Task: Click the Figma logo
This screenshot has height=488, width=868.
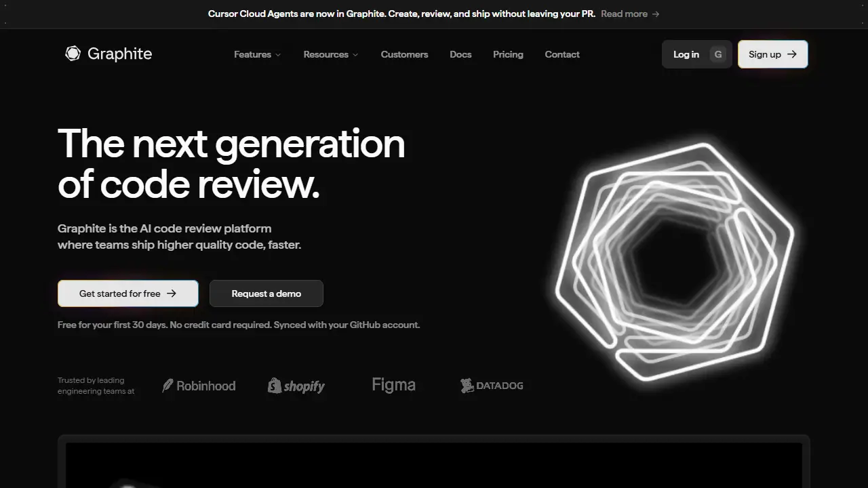Action: pyautogui.click(x=393, y=385)
